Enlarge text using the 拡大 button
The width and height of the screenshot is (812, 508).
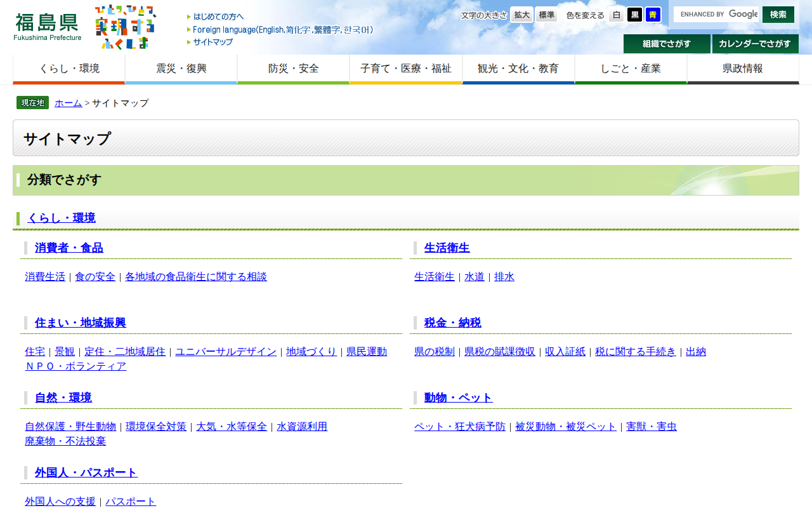(521, 15)
